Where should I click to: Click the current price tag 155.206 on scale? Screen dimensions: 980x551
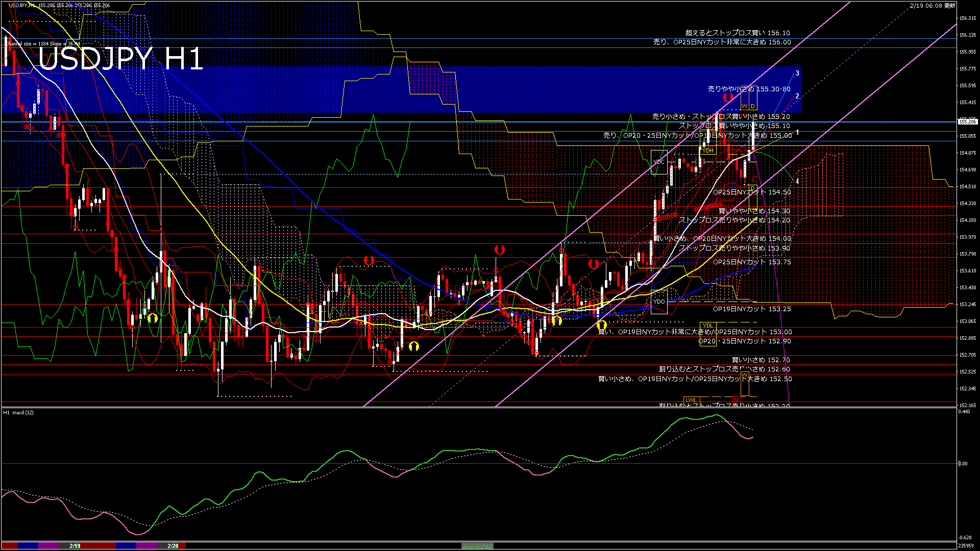[967, 122]
